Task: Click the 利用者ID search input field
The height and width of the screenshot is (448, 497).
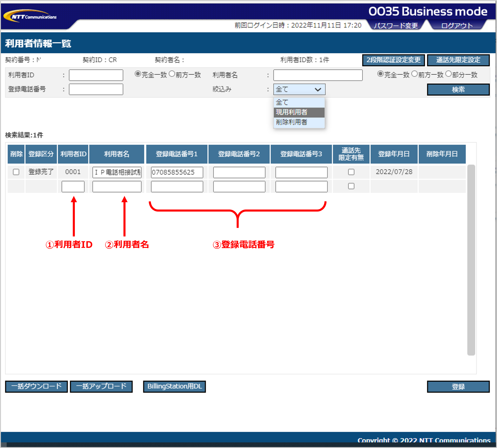Action: coord(96,75)
